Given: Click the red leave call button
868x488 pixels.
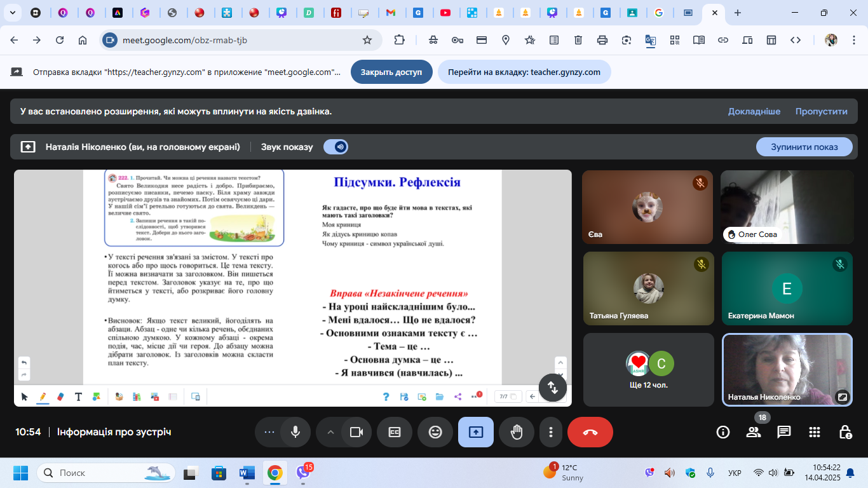Looking at the screenshot, I should (590, 432).
